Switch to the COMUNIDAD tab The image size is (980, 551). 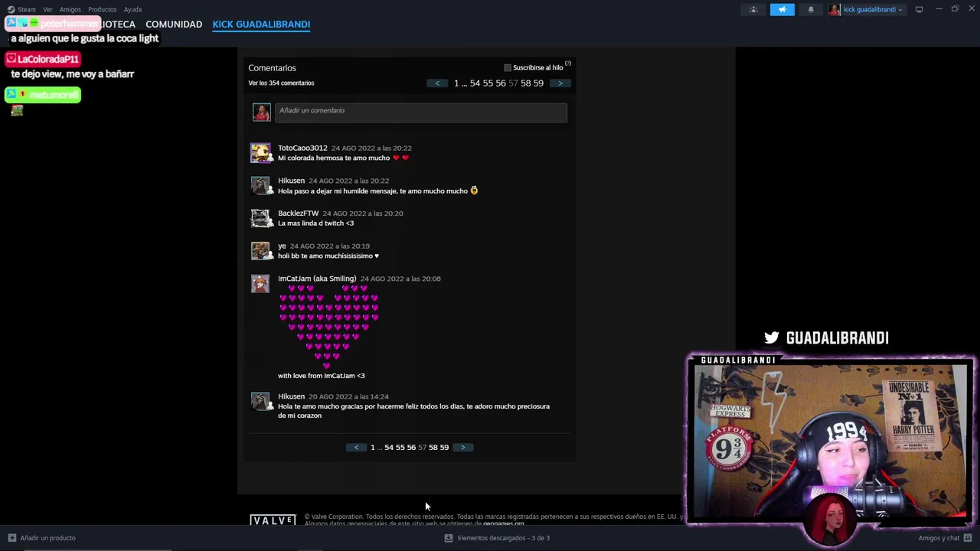pos(174,24)
